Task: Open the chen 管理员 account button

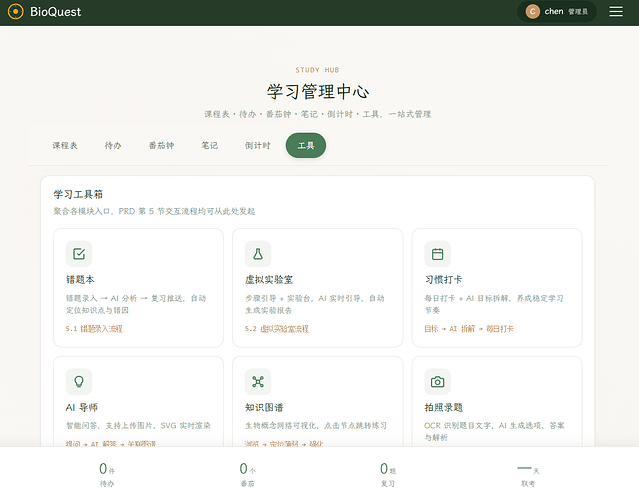Action: tap(557, 11)
